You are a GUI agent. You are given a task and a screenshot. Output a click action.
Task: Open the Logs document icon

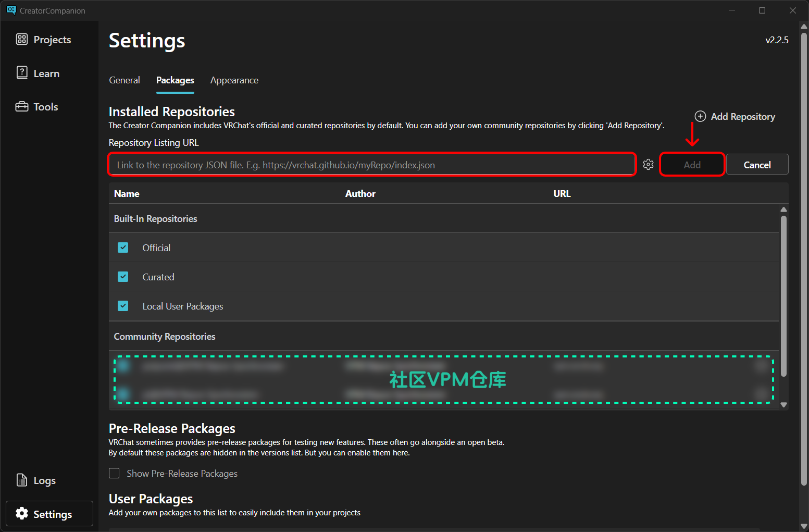click(x=22, y=480)
